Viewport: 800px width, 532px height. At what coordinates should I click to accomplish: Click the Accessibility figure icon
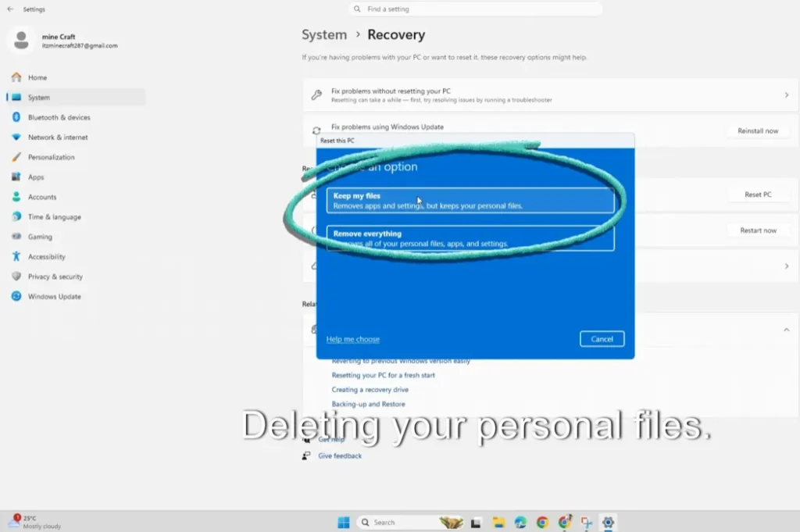point(16,256)
